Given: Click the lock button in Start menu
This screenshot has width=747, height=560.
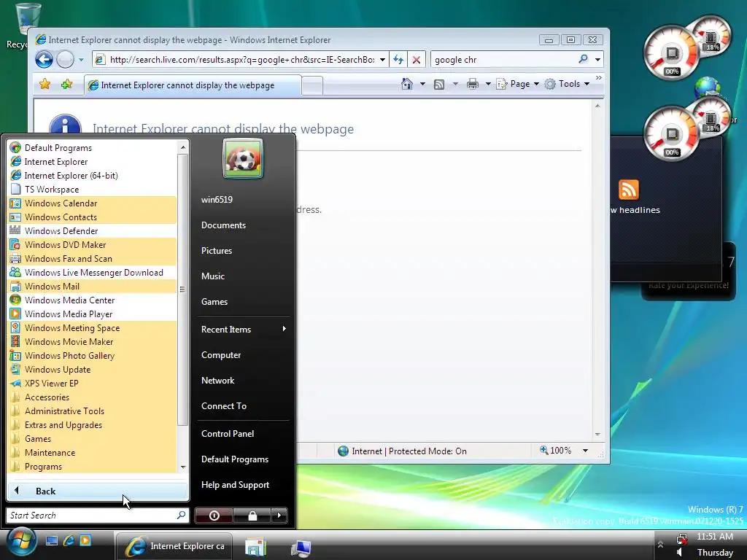Looking at the screenshot, I should [x=252, y=516].
